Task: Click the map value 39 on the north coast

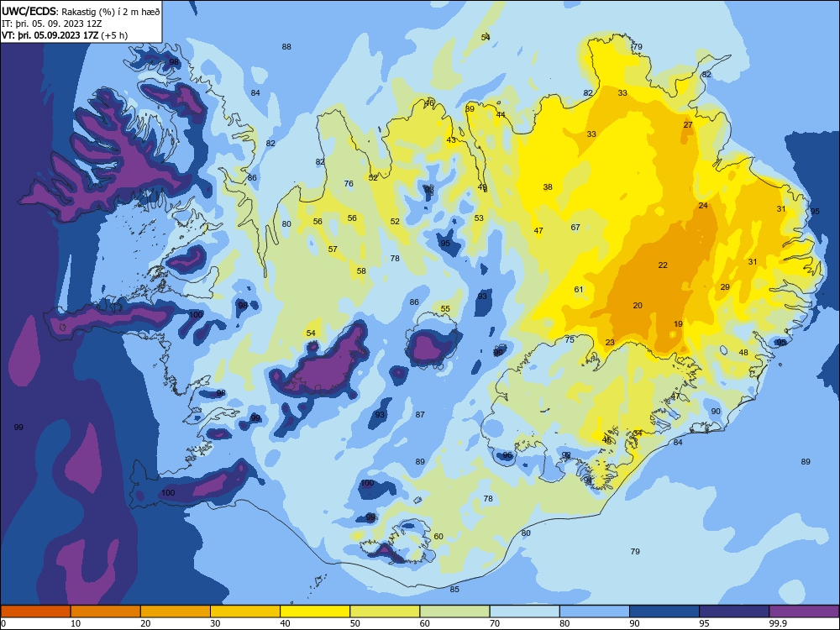Action: [x=470, y=109]
